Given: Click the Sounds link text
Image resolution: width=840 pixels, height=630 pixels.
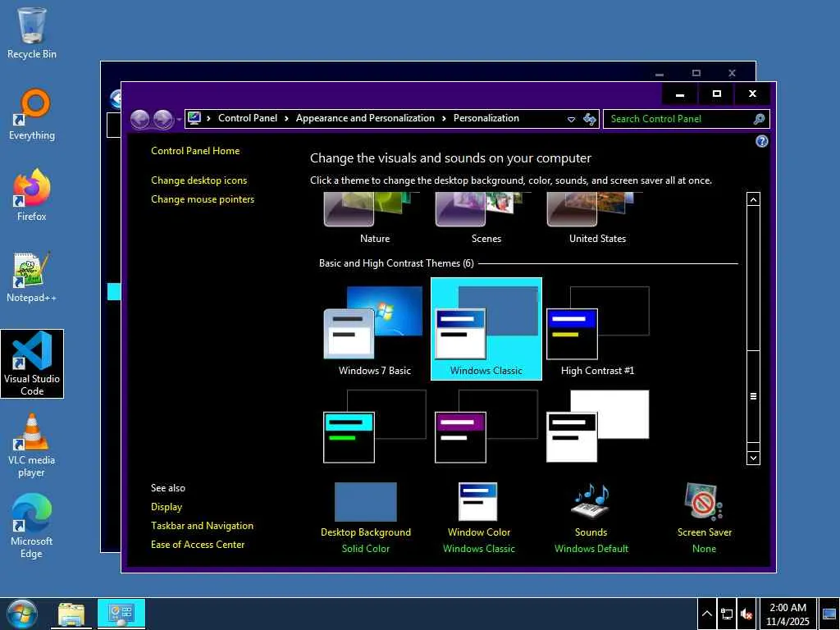Looking at the screenshot, I should (591, 532).
